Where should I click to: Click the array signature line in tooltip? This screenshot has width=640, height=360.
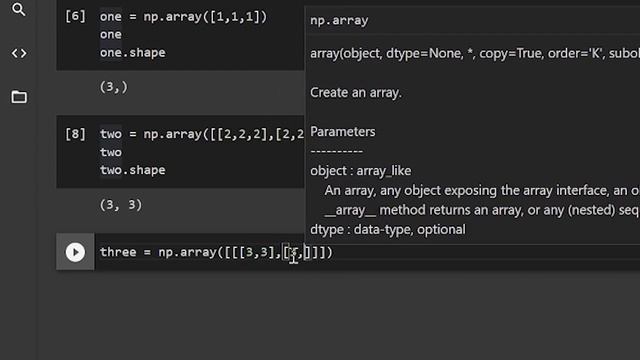[x=475, y=53]
